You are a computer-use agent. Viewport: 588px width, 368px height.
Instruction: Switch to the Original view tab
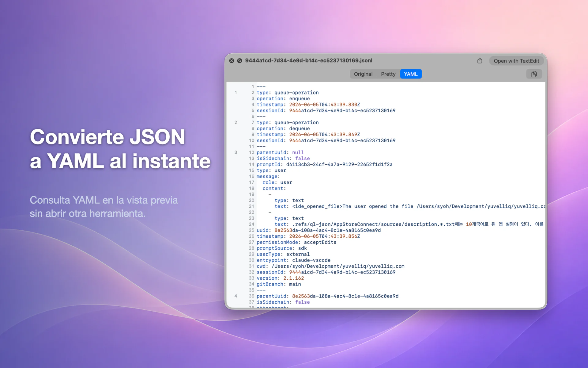(363, 74)
